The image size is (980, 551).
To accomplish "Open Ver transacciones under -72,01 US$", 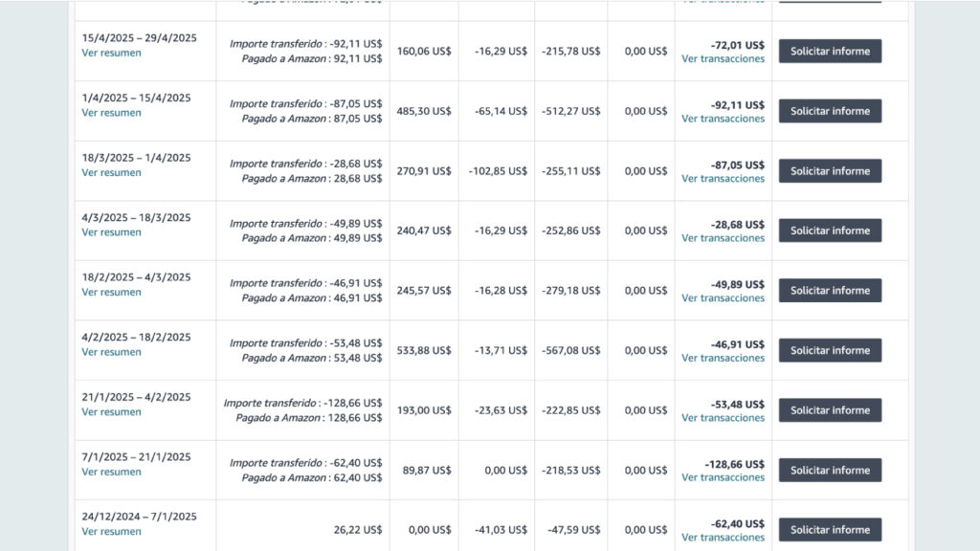I will point(723,59).
